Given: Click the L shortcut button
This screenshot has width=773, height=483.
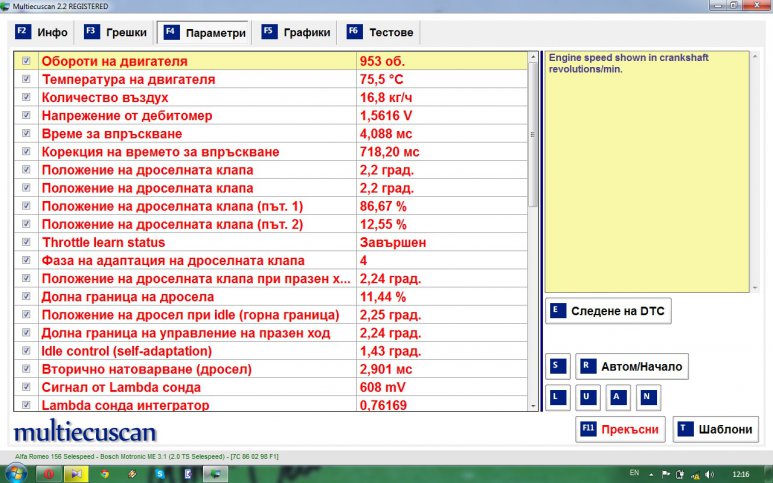Looking at the screenshot, I should click(x=557, y=397).
